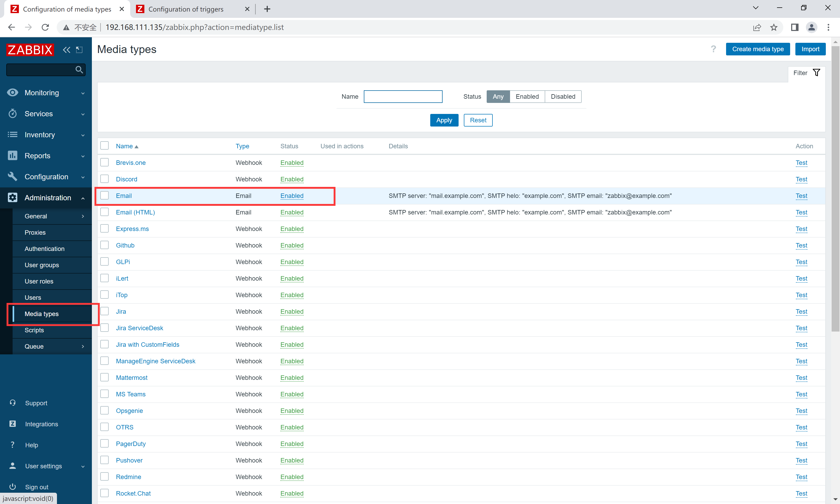Open a new browser tab with plus
The width and height of the screenshot is (840, 504).
267,9
